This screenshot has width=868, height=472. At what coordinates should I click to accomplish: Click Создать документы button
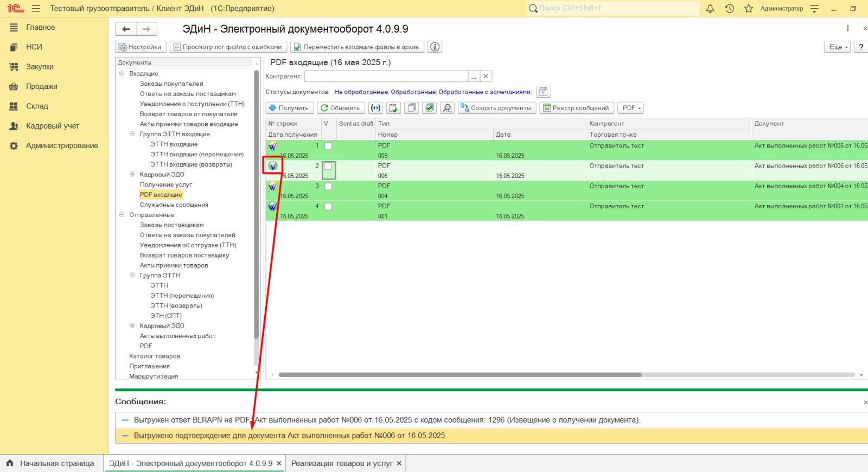pyautogui.click(x=497, y=108)
